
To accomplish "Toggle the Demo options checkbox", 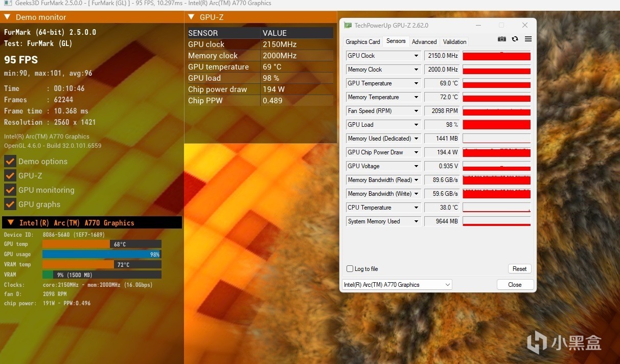I will [x=10, y=161].
